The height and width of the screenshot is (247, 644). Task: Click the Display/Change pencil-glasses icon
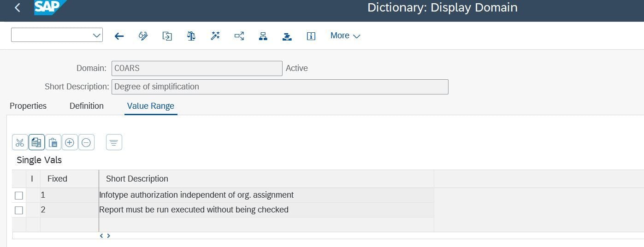pos(143,36)
